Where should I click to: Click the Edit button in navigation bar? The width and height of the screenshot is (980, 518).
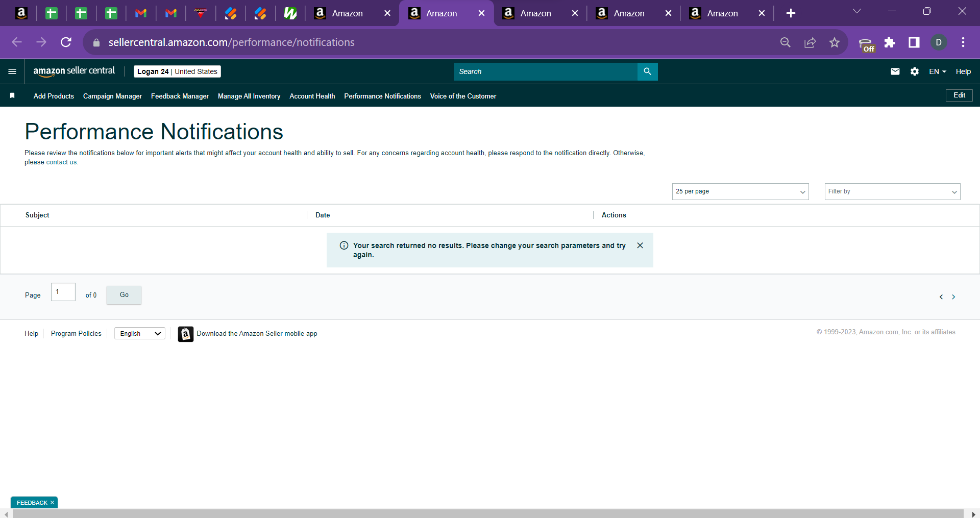959,95
